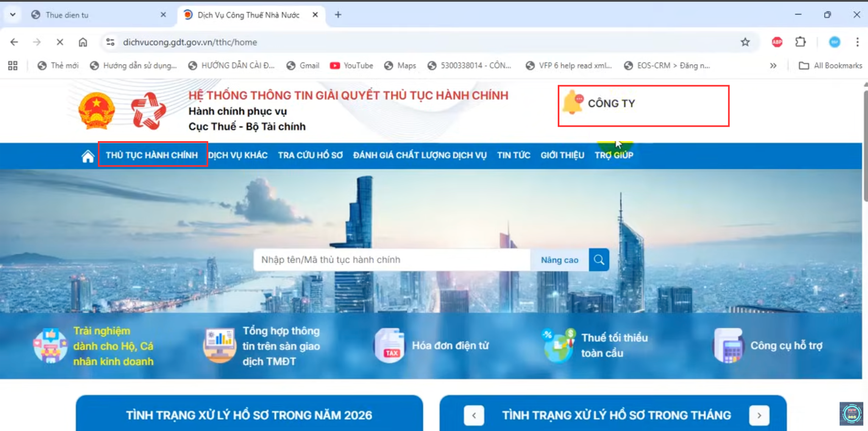Screen dimensions: 868x431
Task: Stop loading the page with X button
Action: click(60, 42)
